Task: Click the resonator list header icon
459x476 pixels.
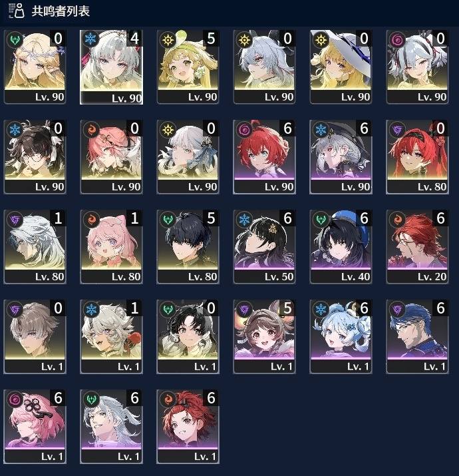Action: (17, 11)
